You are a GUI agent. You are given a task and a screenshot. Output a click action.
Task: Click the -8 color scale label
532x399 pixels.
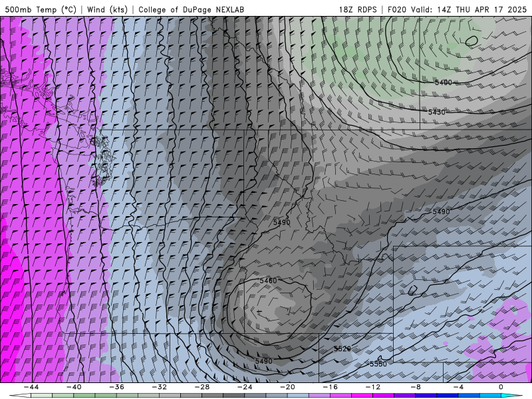click(x=416, y=387)
